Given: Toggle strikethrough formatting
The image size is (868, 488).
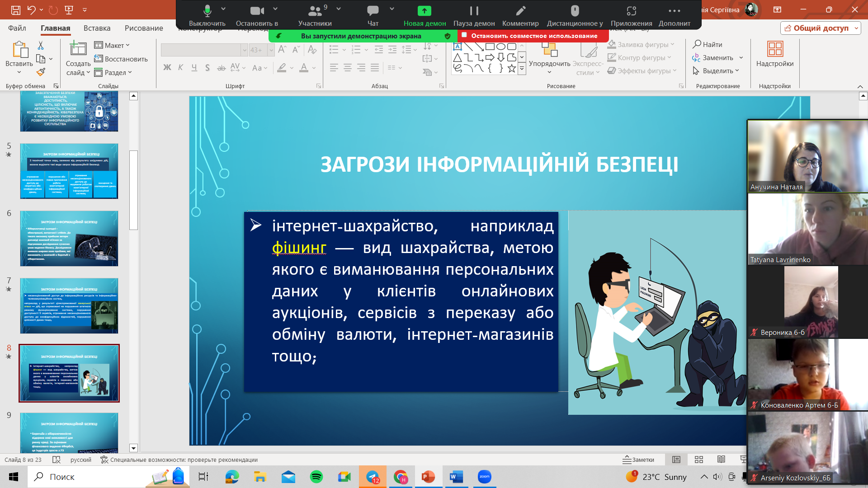Looking at the screenshot, I should pos(221,68).
